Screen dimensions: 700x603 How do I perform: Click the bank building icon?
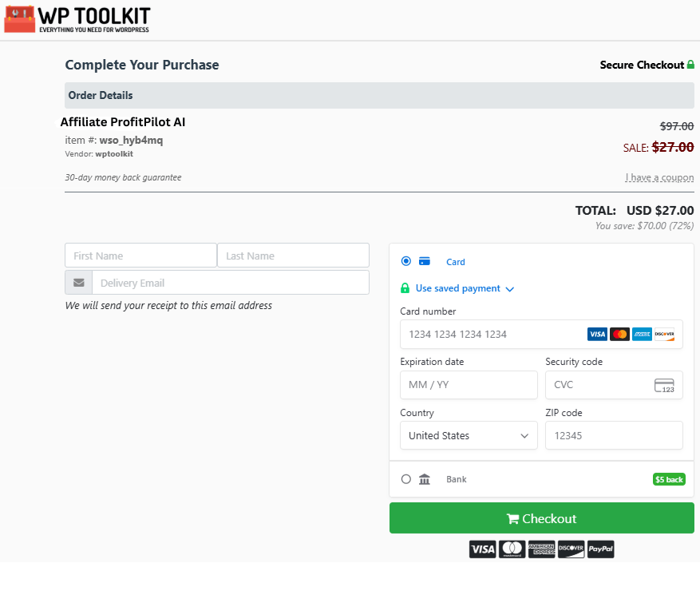pos(424,479)
